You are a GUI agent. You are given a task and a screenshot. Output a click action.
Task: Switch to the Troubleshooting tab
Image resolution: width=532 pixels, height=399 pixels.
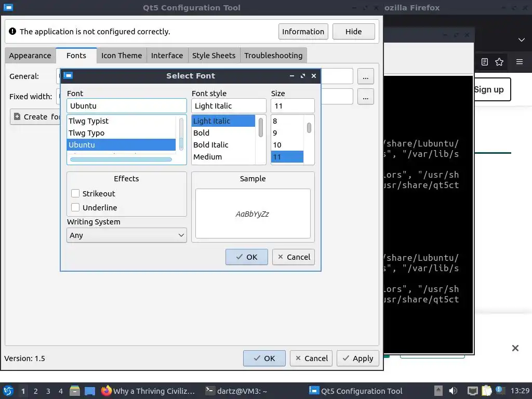coord(273,55)
